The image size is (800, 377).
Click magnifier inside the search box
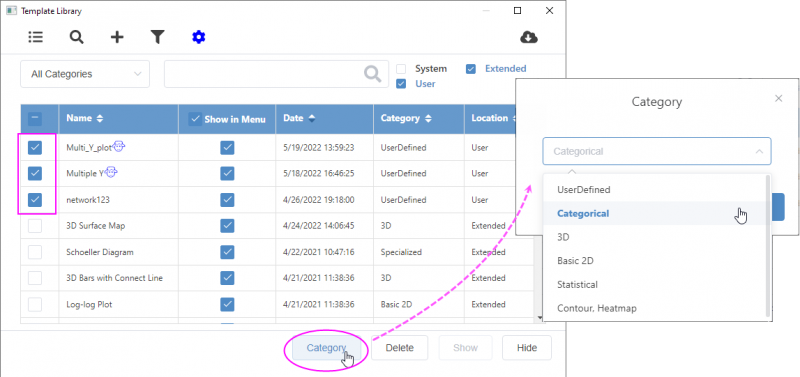(x=372, y=74)
